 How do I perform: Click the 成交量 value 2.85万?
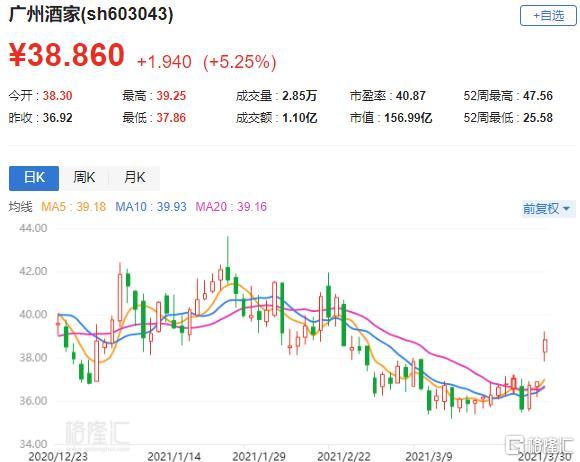coord(300,96)
